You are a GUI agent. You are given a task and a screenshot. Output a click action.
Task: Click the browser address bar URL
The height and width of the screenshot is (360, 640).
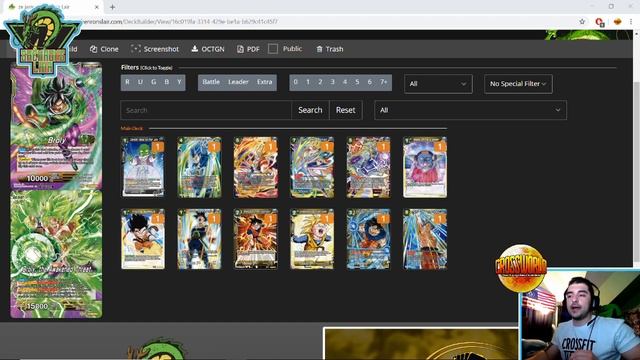(x=180, y=22)
